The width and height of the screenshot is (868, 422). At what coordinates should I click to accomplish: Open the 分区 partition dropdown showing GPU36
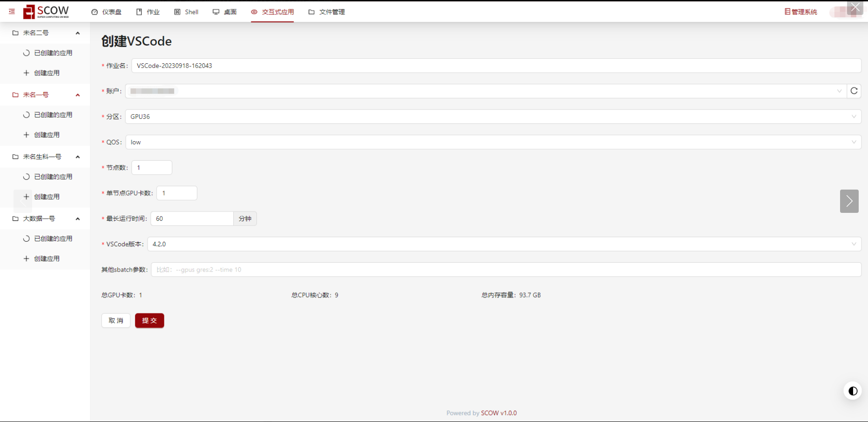coord(493,117)
